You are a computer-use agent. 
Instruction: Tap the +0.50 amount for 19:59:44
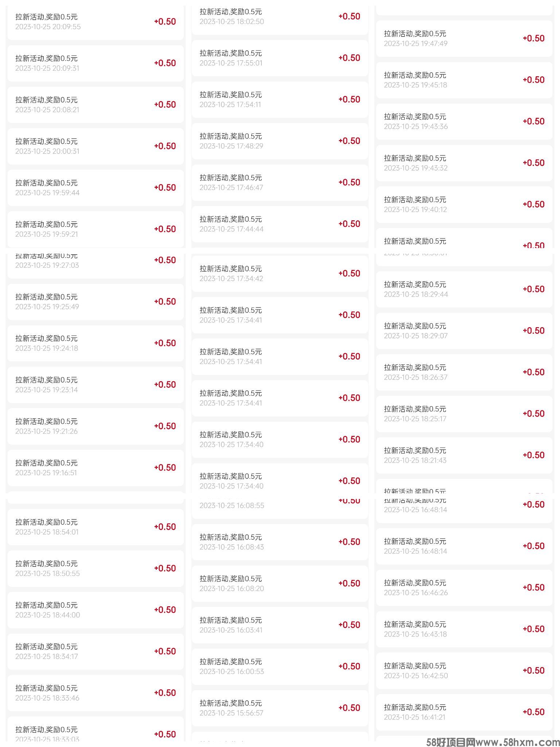[x=165, y=187]
